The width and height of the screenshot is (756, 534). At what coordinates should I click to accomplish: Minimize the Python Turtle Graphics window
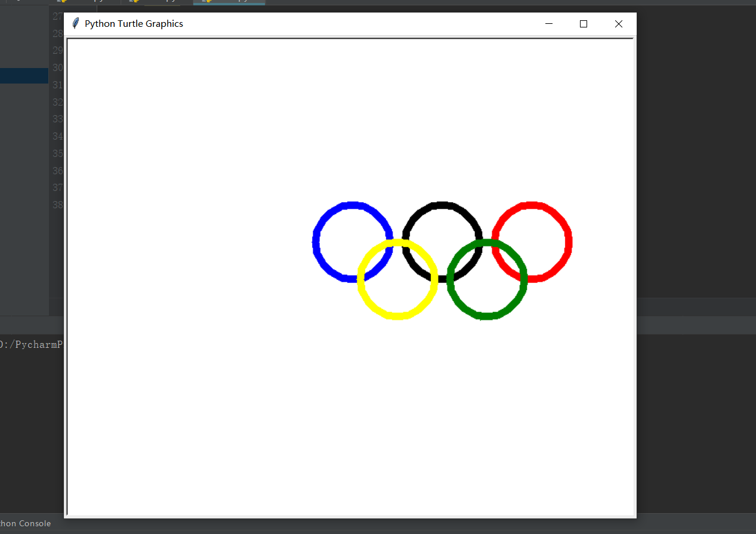point(549,24)
